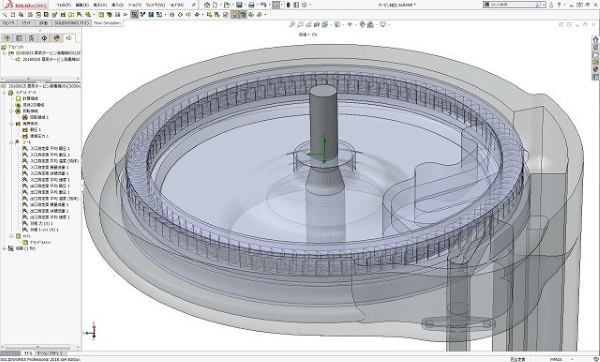Collapse the ゴール goals node in the tree

[x=11, y=142]
